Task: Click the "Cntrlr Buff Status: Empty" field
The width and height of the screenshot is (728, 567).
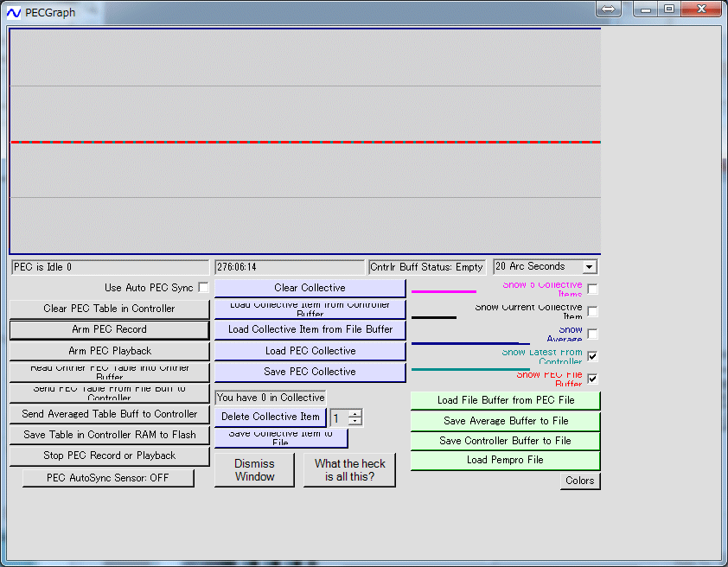Action: (x=427, y=267)
